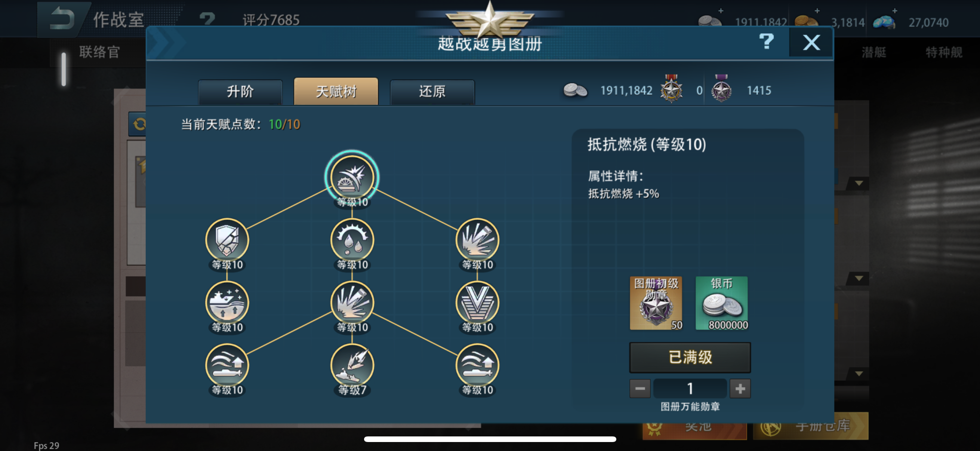Open help for the album dialog
The width and height of the screenshot is (980, 451).
(766, 42)
